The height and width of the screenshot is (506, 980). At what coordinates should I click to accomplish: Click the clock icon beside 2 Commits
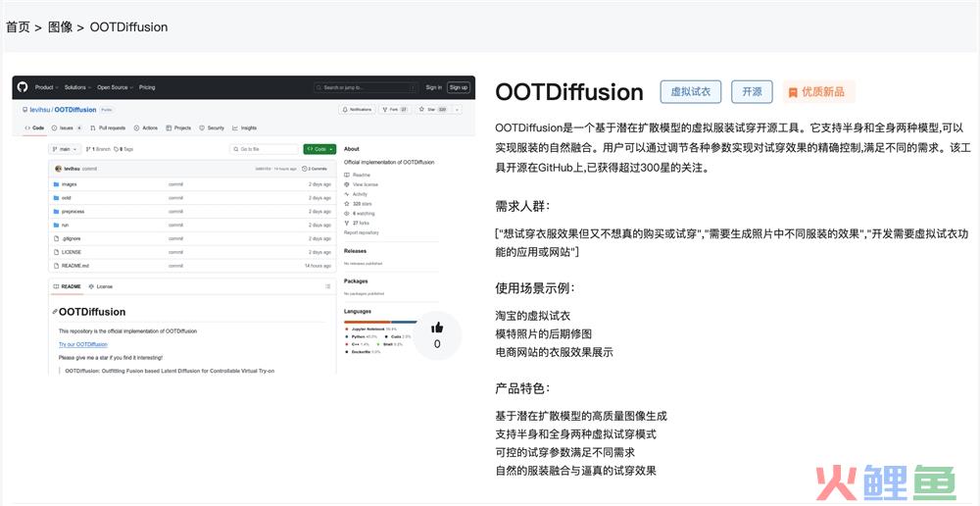coord(305,169)
